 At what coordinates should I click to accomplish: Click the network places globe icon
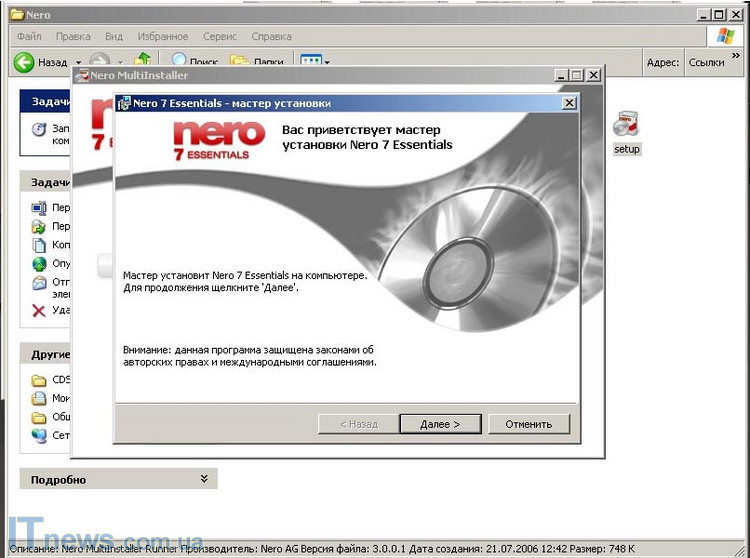(x=39, y=435)
